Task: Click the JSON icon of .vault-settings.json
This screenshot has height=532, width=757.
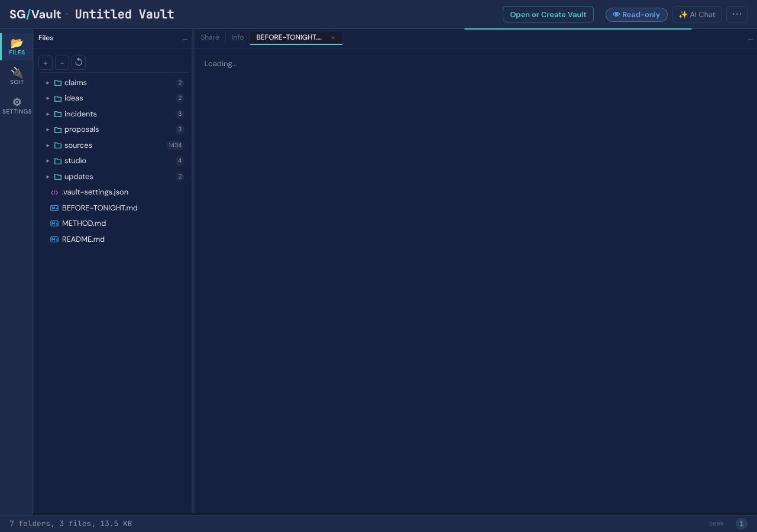Action: pyautogui.click(x=54, y=193)
